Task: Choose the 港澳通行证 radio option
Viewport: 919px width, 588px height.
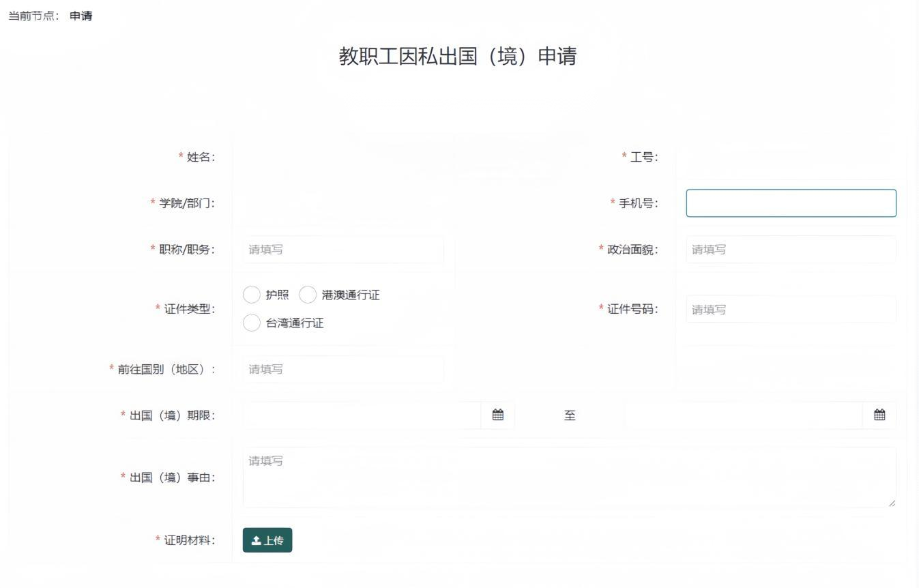Action: 308,295
